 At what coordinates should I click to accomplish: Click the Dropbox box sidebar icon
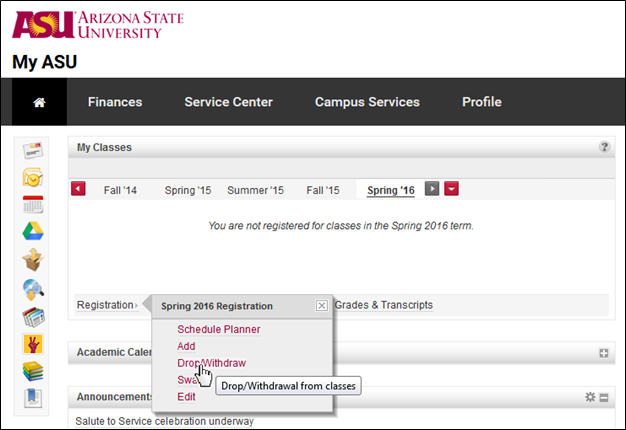click(x=33, y=260)
